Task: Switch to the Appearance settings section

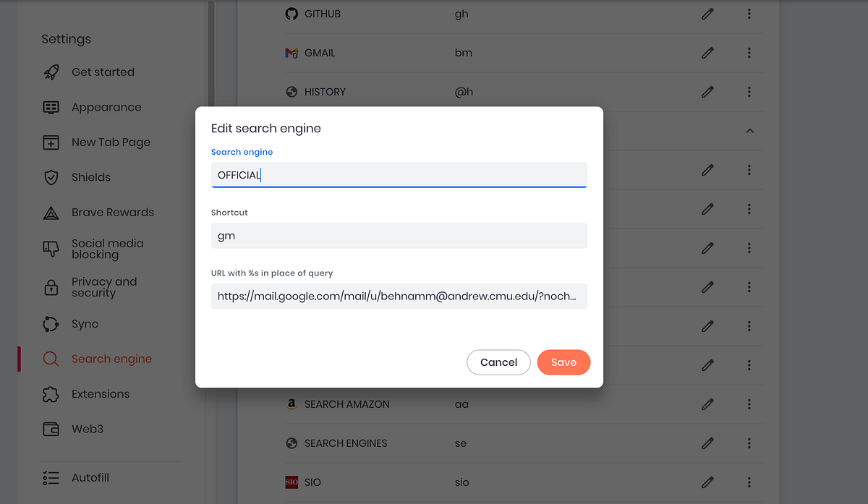Action: click(106, 107)
